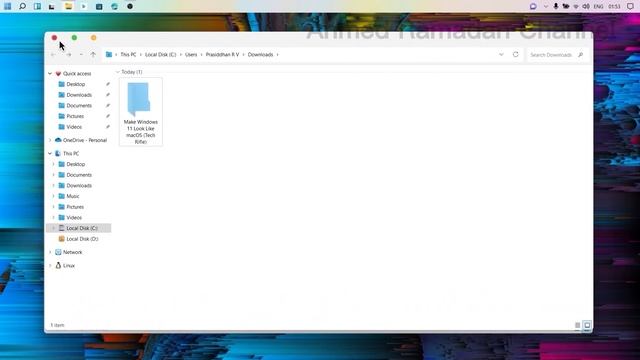Switch to details view in status bar
Image resolution: width=640 pixels, height=360 pixels.
click(x=578, y=325)
